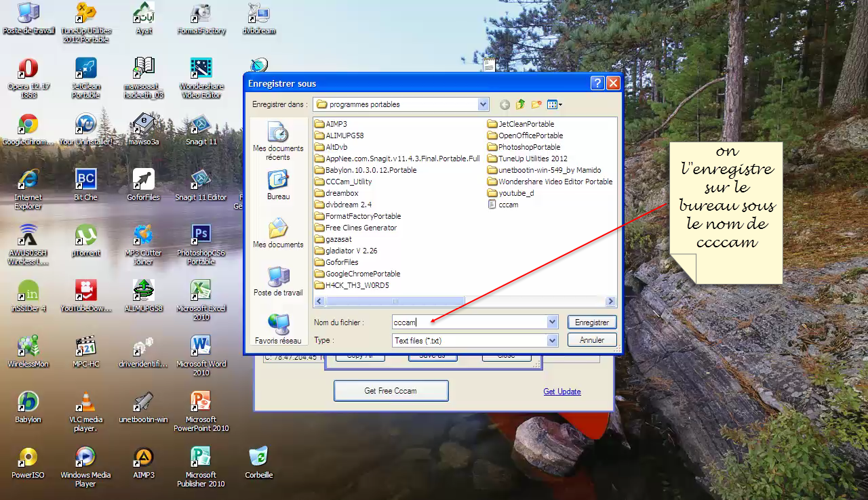Open Mes documents récents from sidebar

(278, 141)
